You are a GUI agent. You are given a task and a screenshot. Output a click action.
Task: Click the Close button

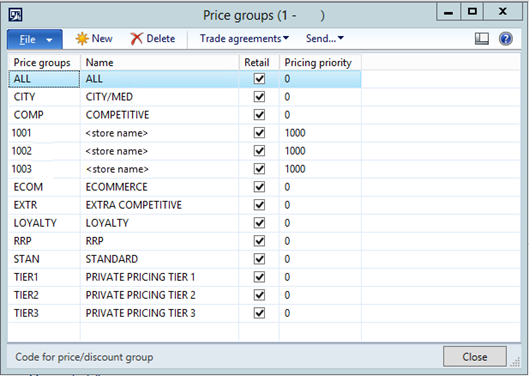click(475, 356)
